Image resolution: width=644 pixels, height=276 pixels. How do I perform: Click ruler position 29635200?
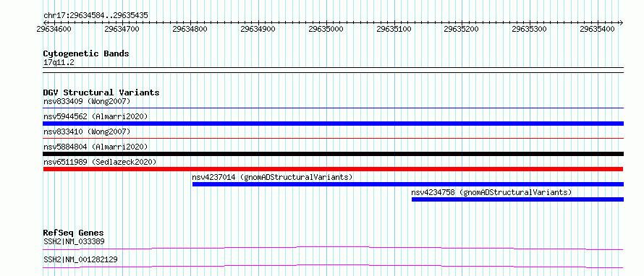point(462,29)
